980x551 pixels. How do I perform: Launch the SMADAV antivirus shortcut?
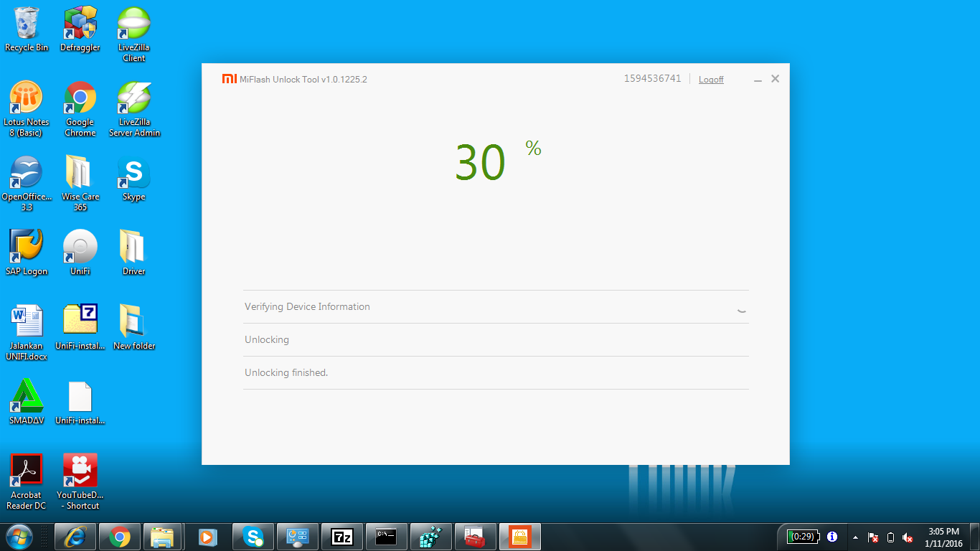tap(27, 402)
